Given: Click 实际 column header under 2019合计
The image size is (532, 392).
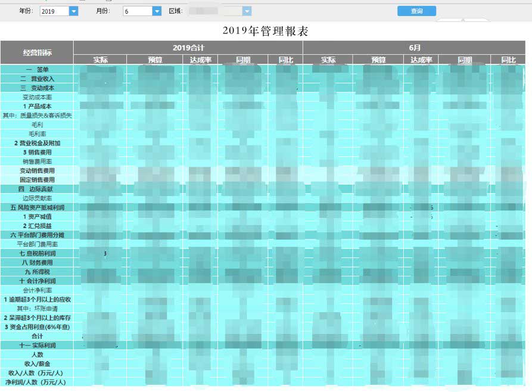Looking at the screenshot, I should pyautogui.click(x=100, y=60).
